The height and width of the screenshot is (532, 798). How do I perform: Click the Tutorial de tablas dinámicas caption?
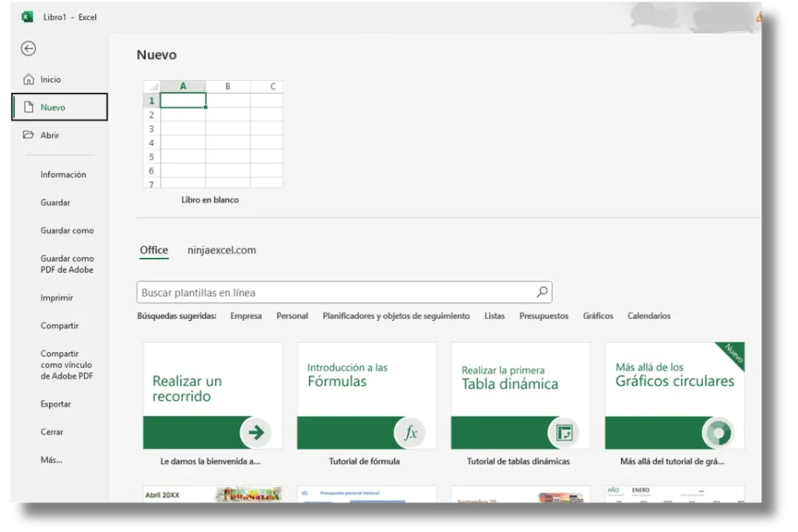click(x=518, y=461)
